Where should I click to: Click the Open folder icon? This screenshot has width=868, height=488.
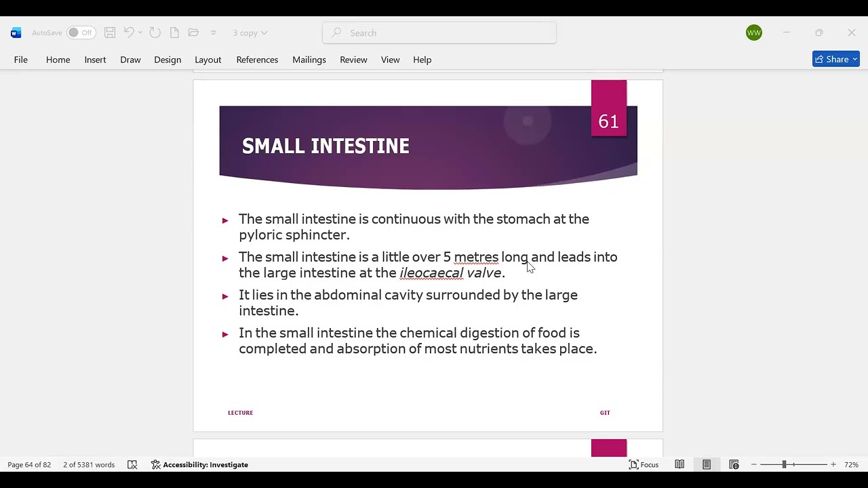(x=193, y=33)
